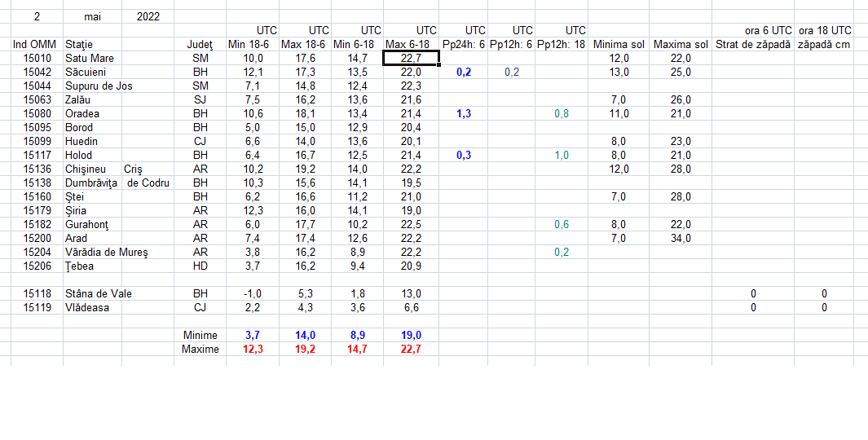The height and width of the screenshot is (440, 868).
Task: Click Zalău county code SJ
Action: 200,99
